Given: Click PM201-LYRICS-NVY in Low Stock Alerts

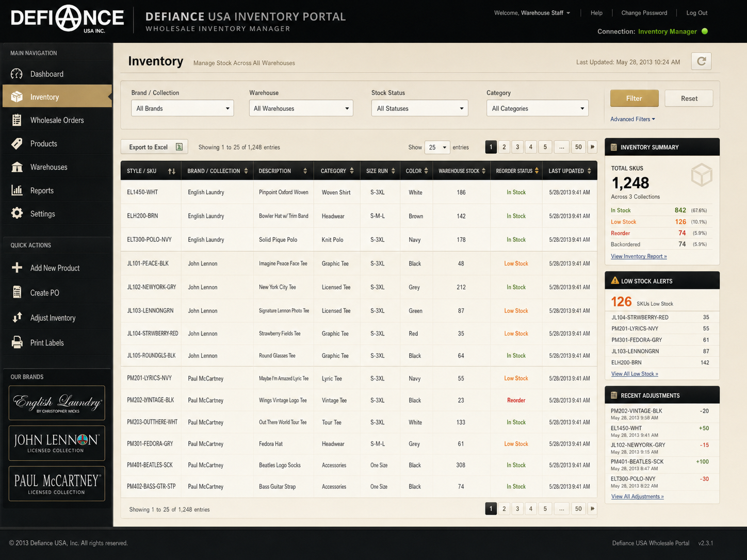Looking at the screenshot, I should [635, 328].
